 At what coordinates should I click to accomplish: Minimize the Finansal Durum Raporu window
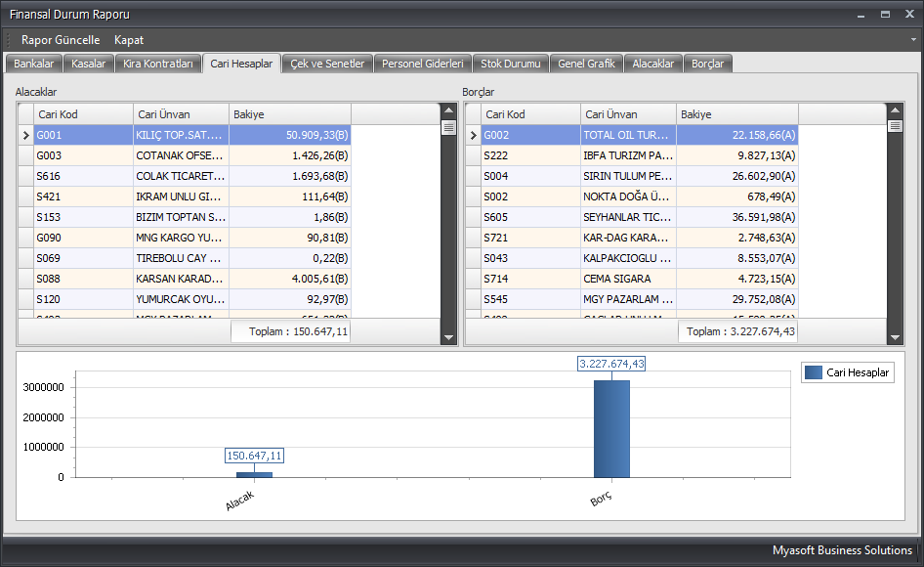click(x=861, y=15)
